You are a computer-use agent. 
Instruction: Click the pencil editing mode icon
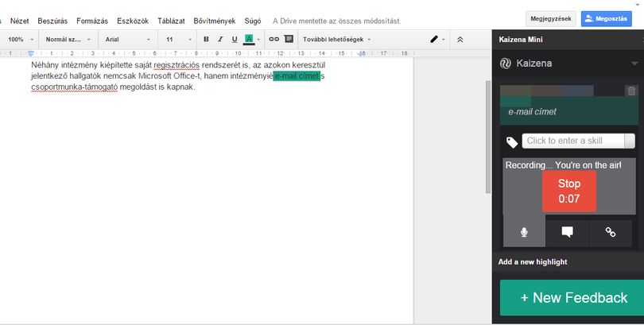434,40
